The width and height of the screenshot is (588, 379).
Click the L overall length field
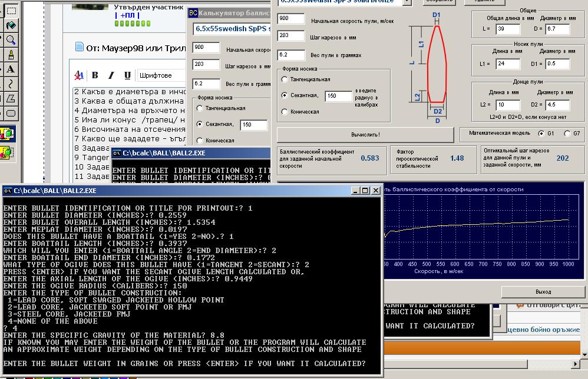coord(507,29)
